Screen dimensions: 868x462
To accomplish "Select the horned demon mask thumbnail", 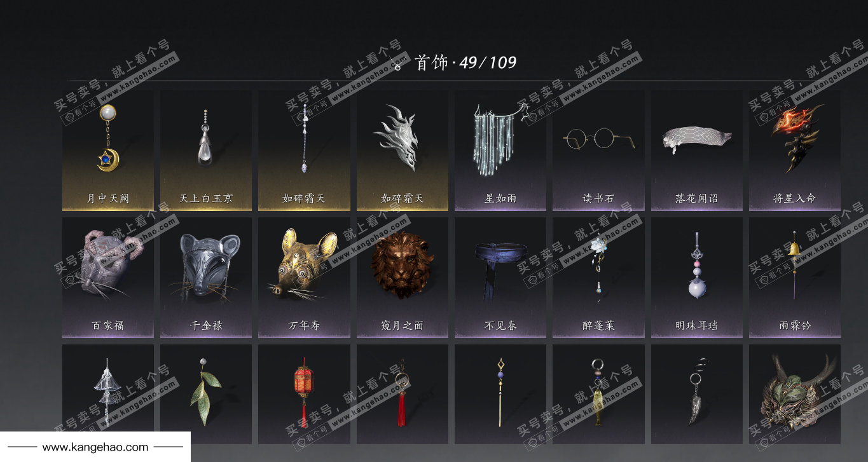I will 795,394.
